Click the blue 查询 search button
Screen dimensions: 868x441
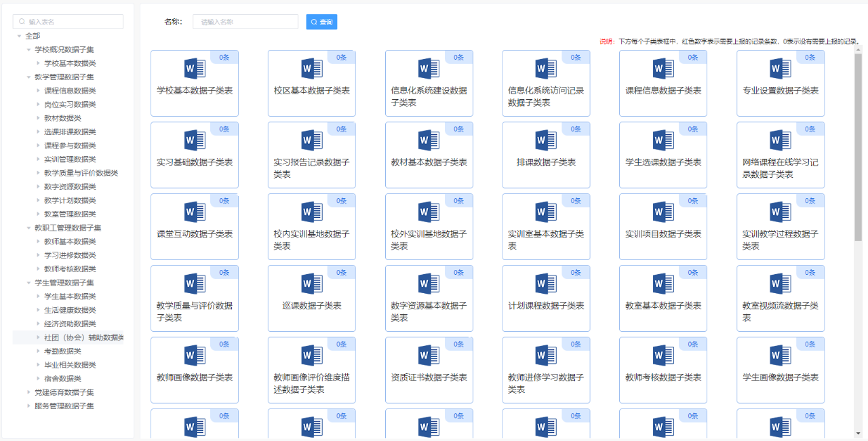point(321,22)
